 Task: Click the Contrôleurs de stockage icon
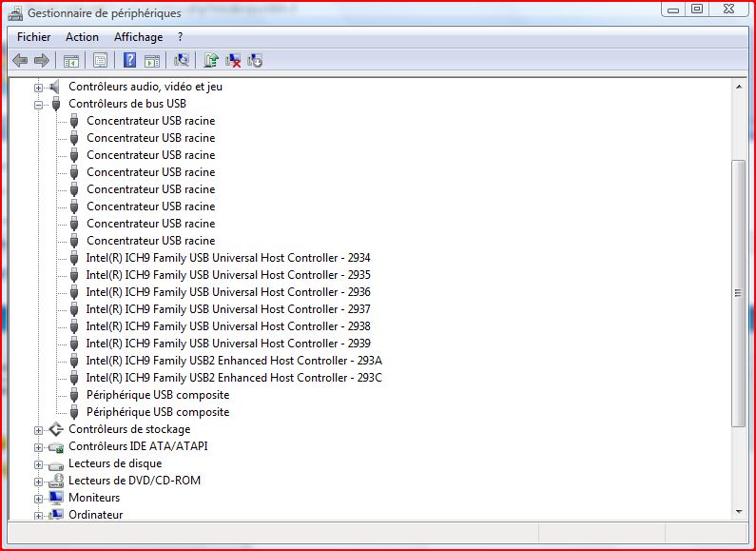(56, 429)
